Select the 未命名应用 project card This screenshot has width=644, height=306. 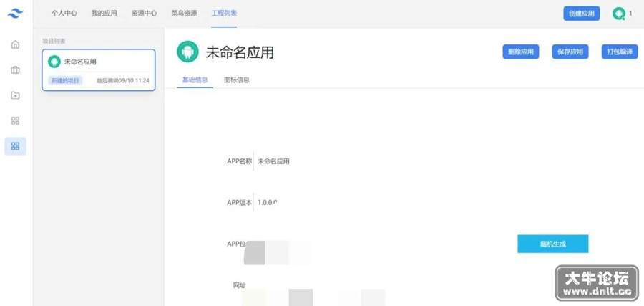[99, 70]
